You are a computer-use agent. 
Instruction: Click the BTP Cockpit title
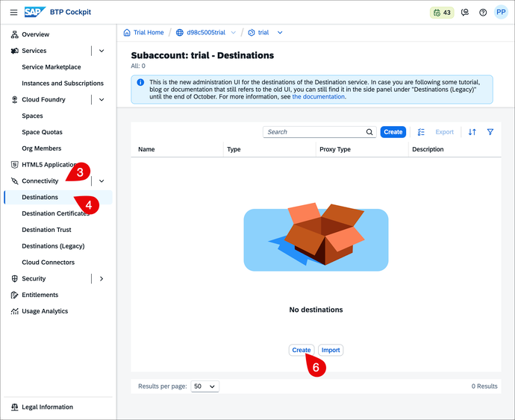coord(71,12)
